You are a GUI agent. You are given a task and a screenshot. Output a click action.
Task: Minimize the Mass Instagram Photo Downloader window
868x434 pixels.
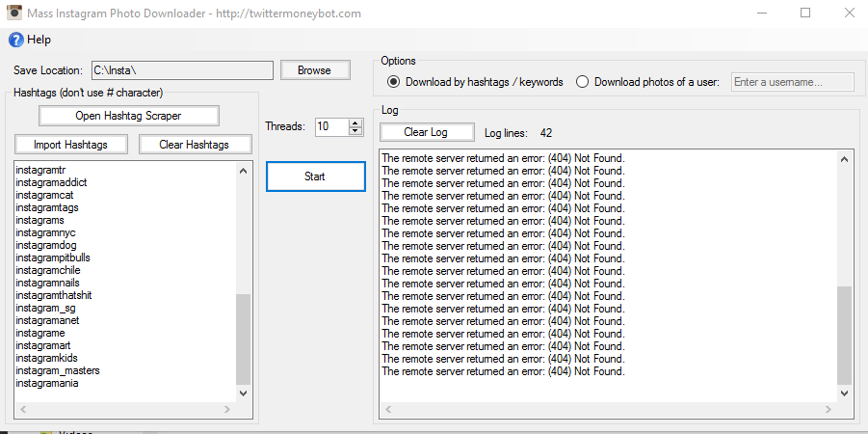(x=763, y=13)
